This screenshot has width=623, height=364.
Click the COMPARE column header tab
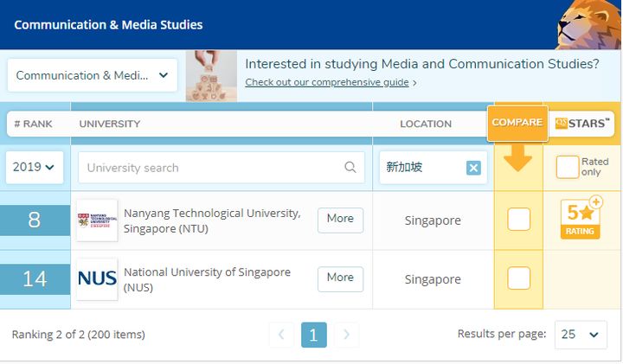pos(517,123)
